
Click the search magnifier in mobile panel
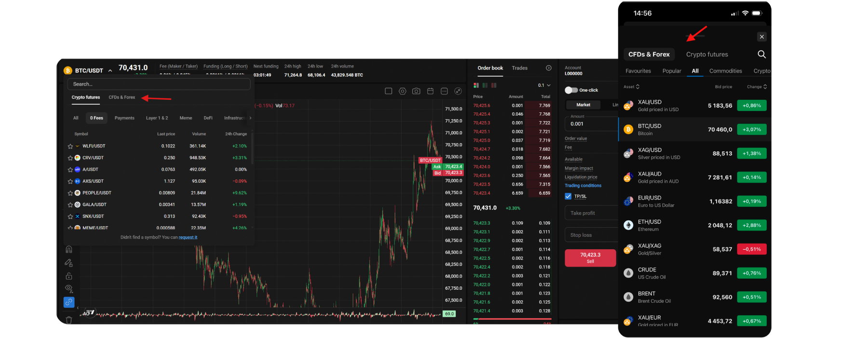pos(761,54)
